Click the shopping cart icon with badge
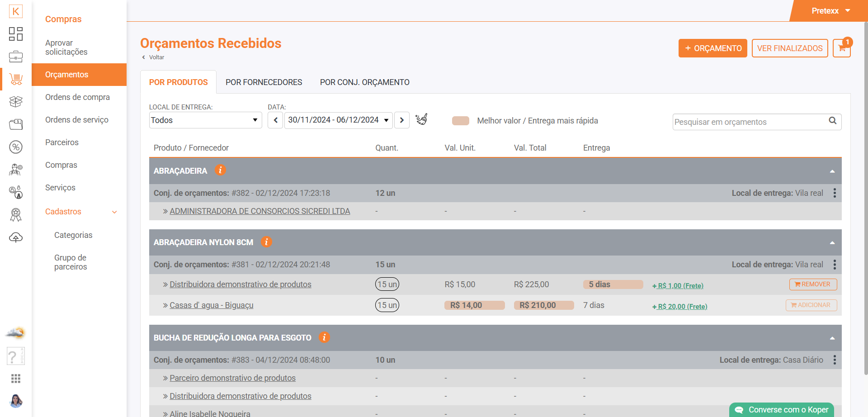Viewport: 868px width, 417px height. (841, 48)
